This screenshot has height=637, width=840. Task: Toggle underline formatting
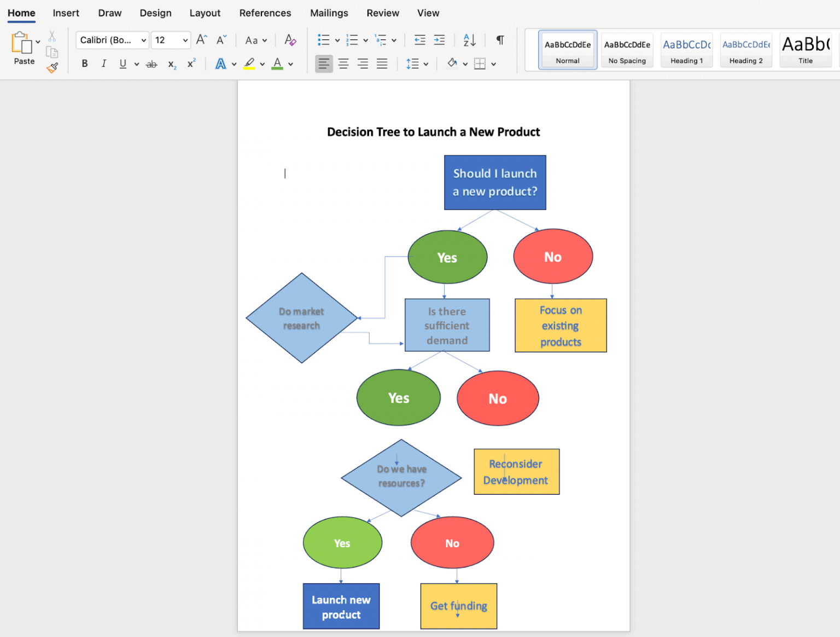point(121,64)
